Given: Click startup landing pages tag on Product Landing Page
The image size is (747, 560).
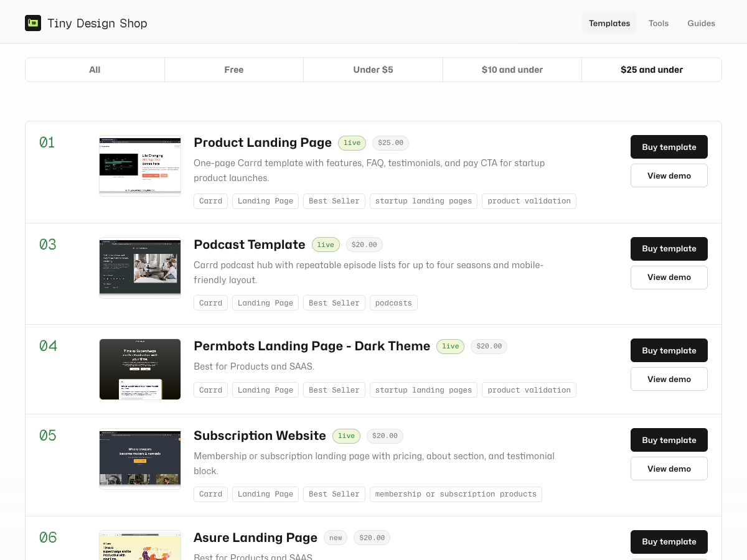Looking at the screenshot, I should click(x=423, y=201).
